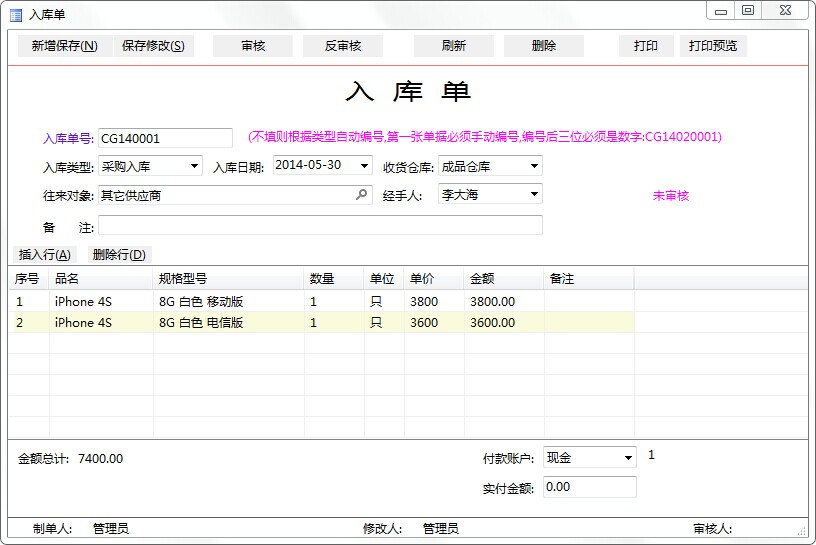Screen dimensions: 816x545
Task: Open the 入库日期 date dropdown
Action: [x=364, y=166]
